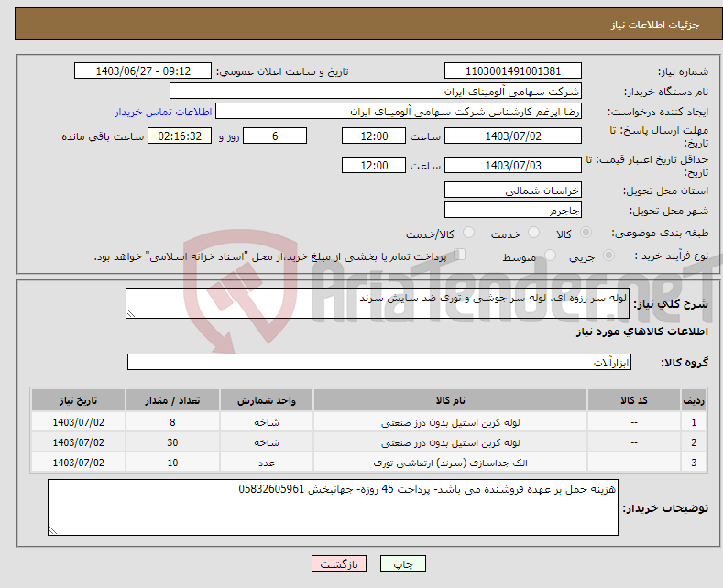Click الک جداسازی (سرند) ارتعاشی توری item
This screenshot has height=588, width=723.
[451, 463]
